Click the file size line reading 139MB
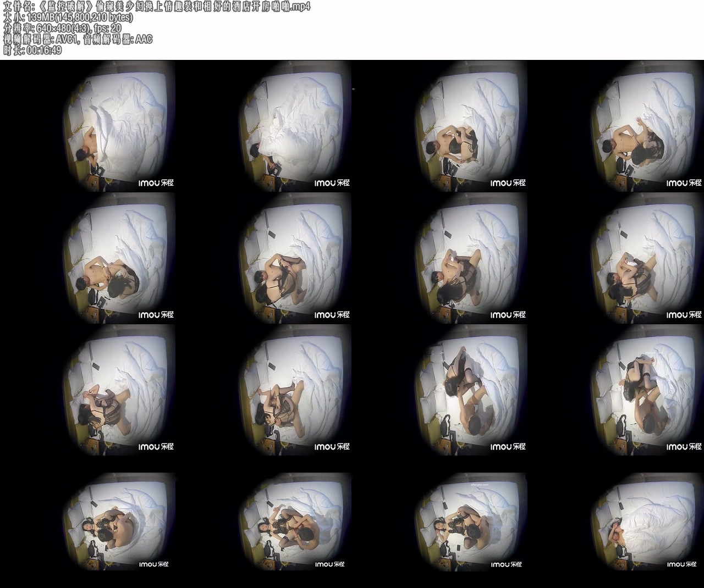704x588 pixels. point(68,18)
